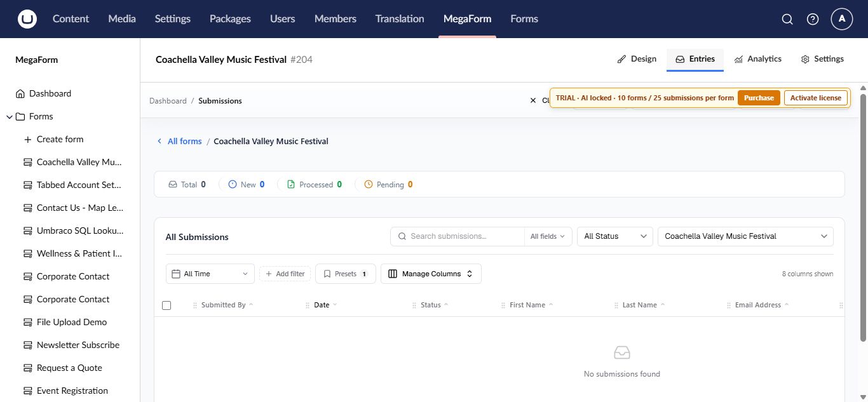Click the form icon beside Umbraco SQL Looku...
868x402 pixels.
[27, 231]
